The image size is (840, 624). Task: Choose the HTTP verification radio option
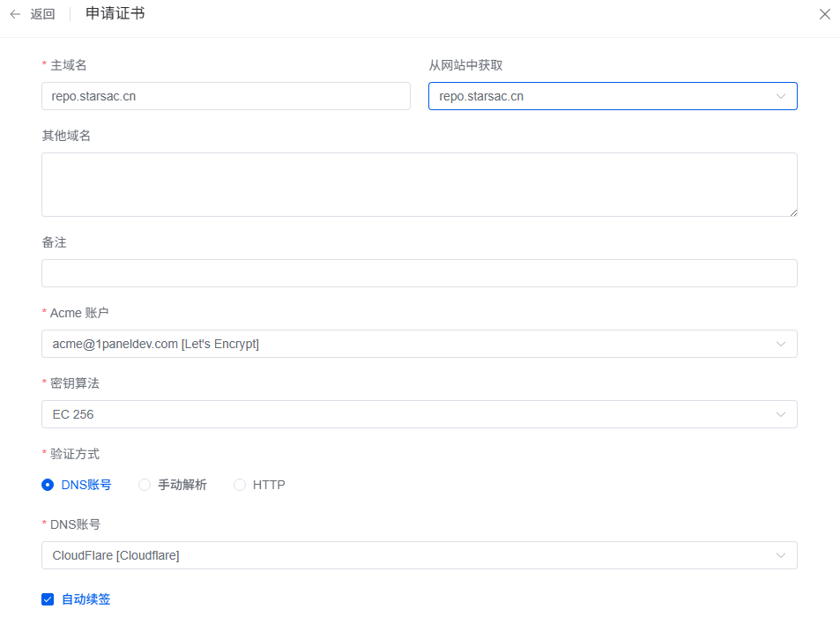point(240,485)
